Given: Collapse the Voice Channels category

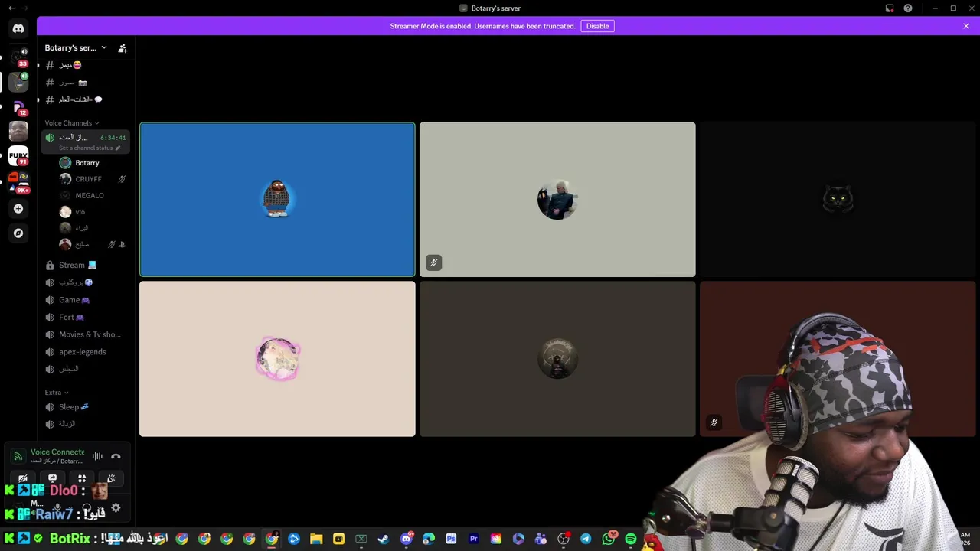Looking at the screenshot, I should [x=71, y=123].
